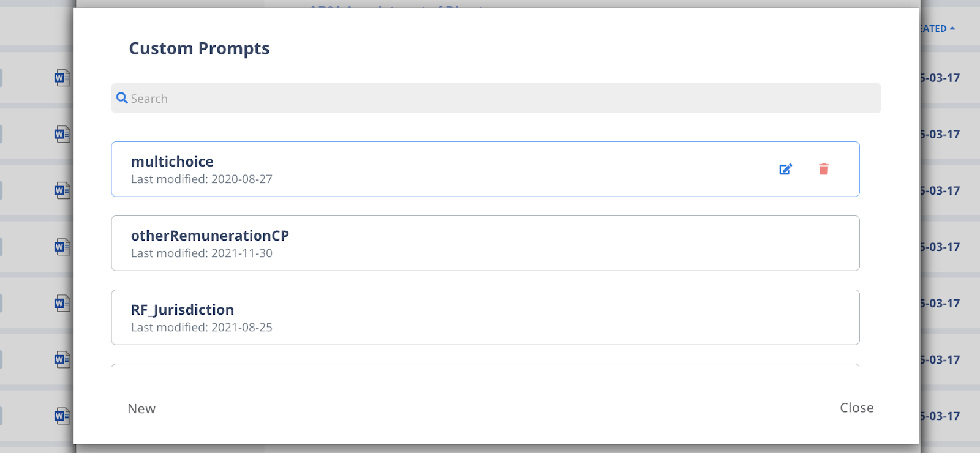Open the otherRemunerationCP prompt
Viewport: 980px width, 453px height.
click(485, 243)
